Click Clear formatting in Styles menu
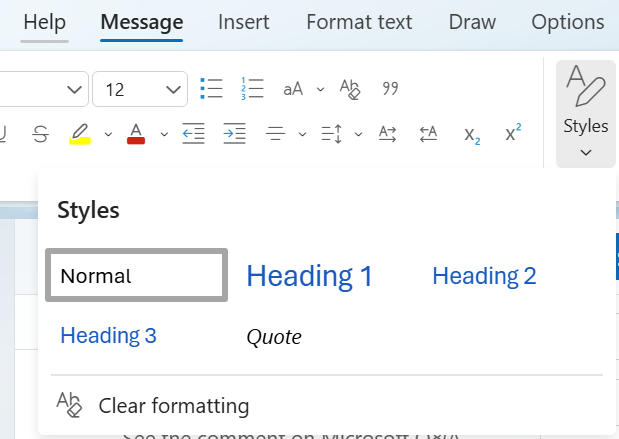 click(153, 405)
